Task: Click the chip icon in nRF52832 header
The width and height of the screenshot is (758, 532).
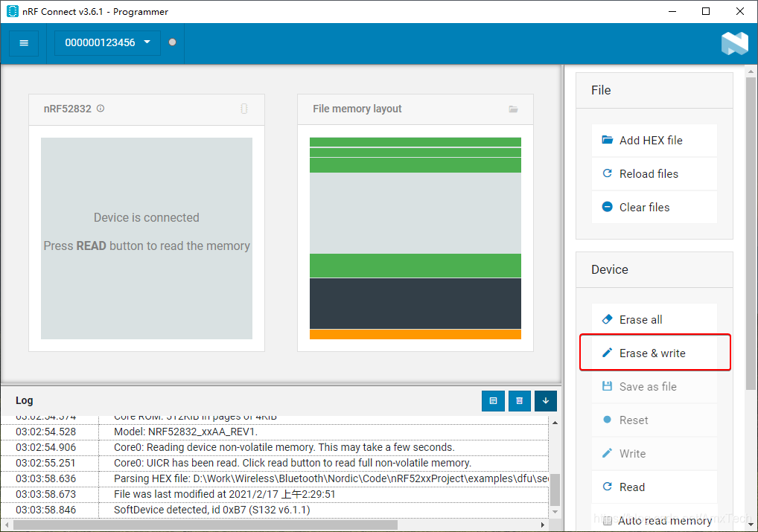Action: 244,109
